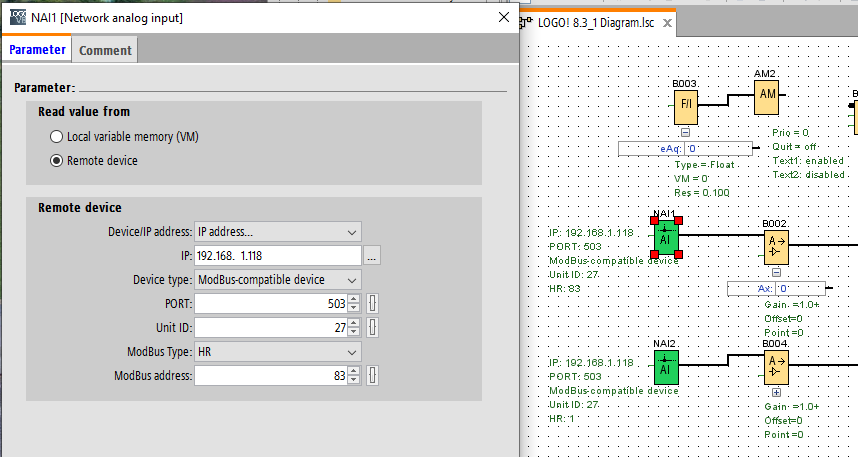Viewport: 858px width, 457px height.
Task: Click the reference parameter icon beside Unit ID
Action: pyautogui.click(x=372, y=327)
